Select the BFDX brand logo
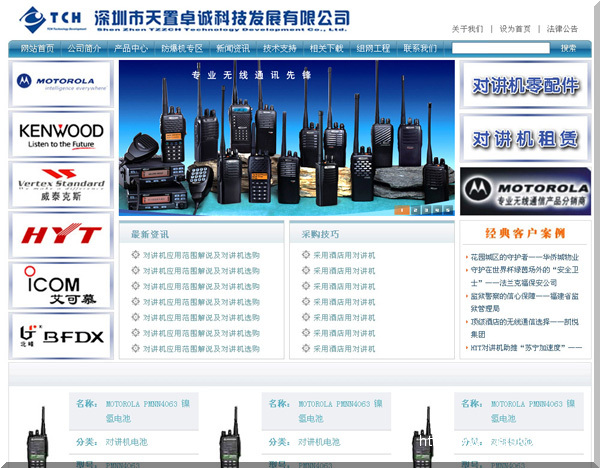This screenshot has height=468, width=600. 63,336
